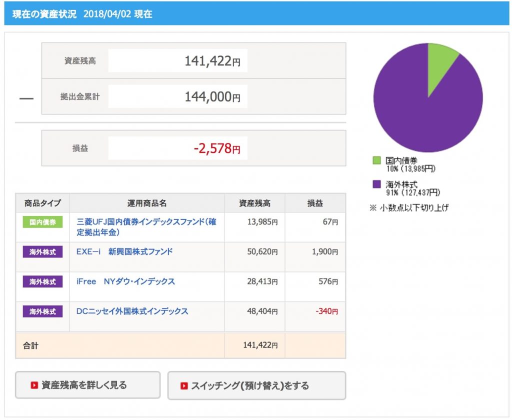512x420 pixels.
Task: Click the green 国内債券 legend swatch
Action: point(376,160)
